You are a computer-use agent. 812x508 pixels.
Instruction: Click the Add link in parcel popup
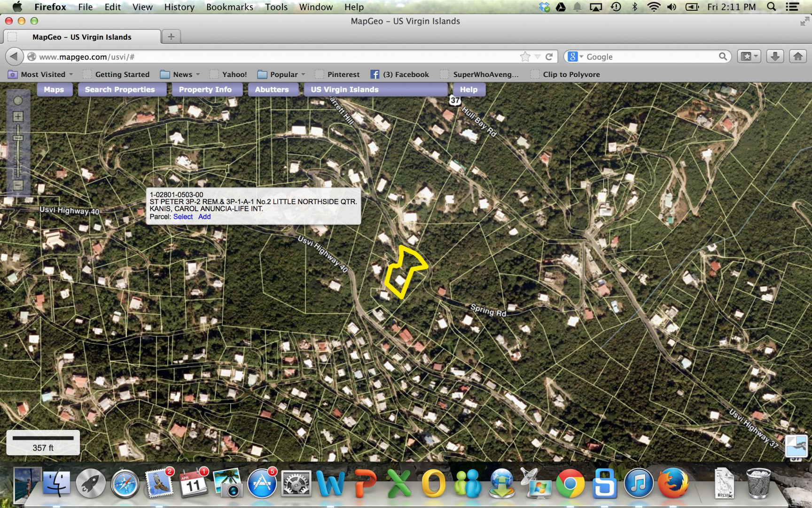click(204, 217)
